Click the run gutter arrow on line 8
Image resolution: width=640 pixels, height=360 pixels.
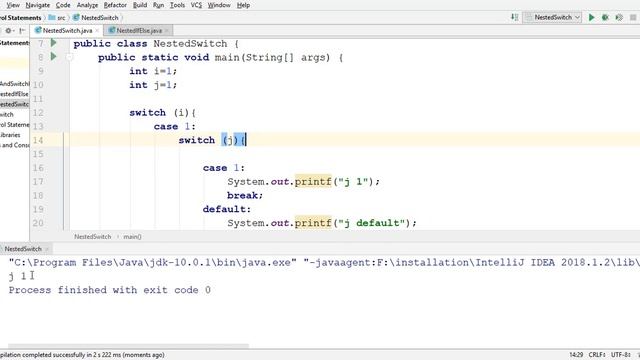point(53,56)
